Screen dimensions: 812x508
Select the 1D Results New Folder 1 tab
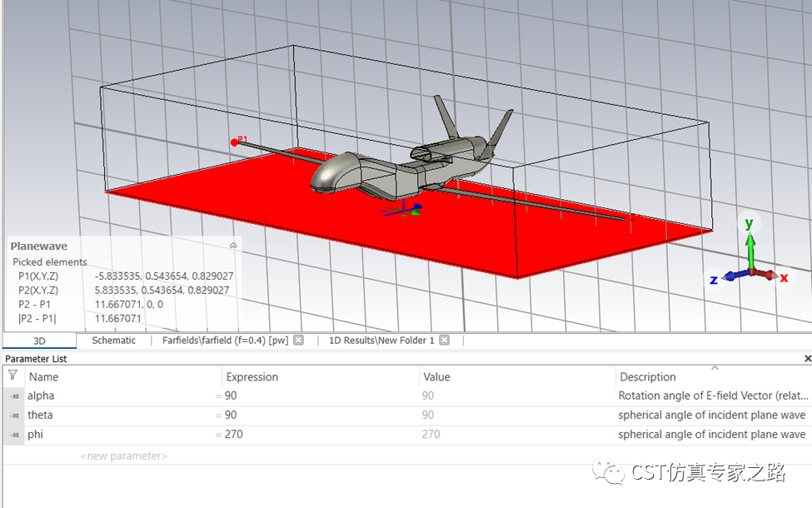[381, 341]
